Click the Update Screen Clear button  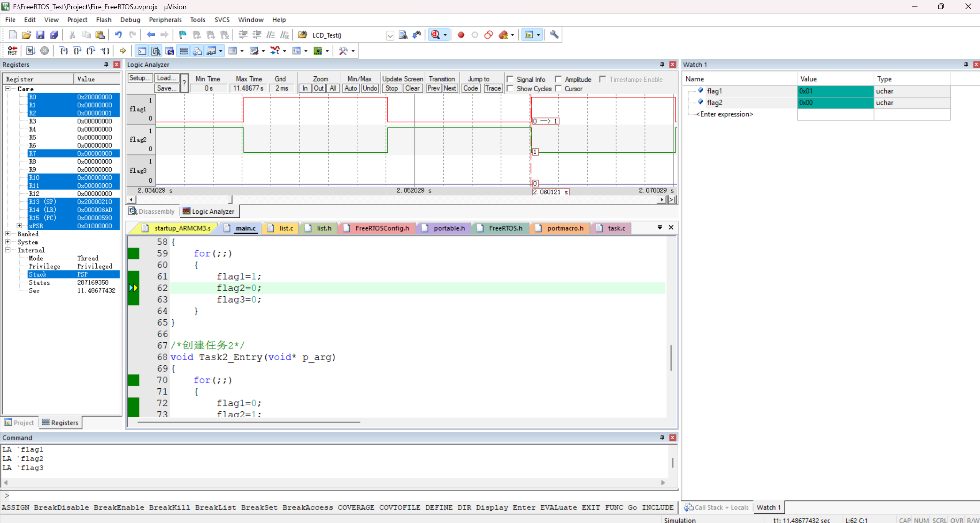[412, 88]
